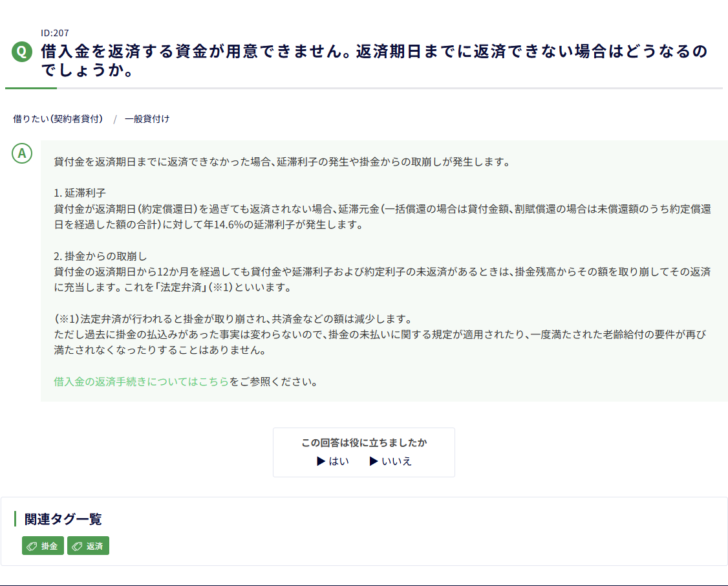Viewport: 728px width, 586px height.
Task: Click the 1. 延滞利子 section heading
Action: 79,193
